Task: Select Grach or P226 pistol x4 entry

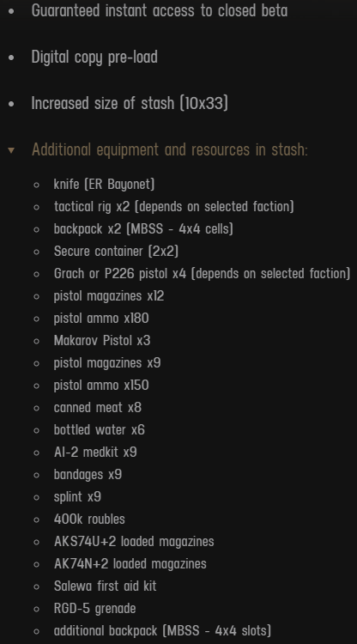Action: click(202, 273)
